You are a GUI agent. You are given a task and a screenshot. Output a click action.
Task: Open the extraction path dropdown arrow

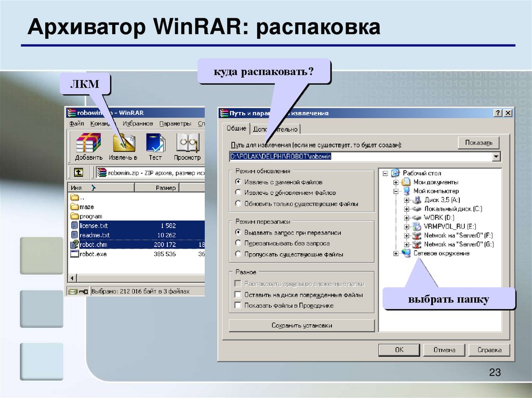pyautogui.click(x=496, y=157)
